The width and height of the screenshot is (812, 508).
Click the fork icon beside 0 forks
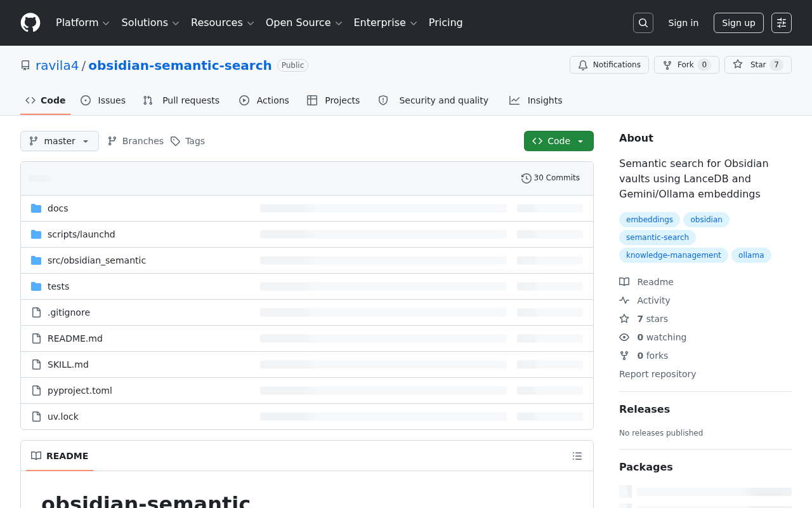pos(624,356)
